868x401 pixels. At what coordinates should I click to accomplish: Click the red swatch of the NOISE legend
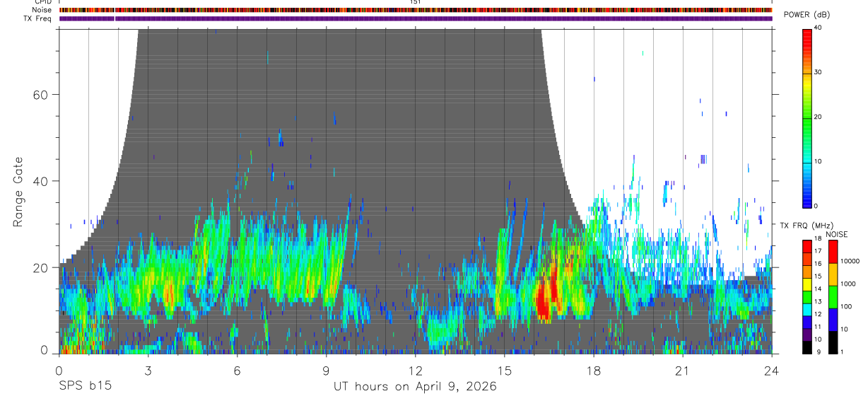[833, 252]
